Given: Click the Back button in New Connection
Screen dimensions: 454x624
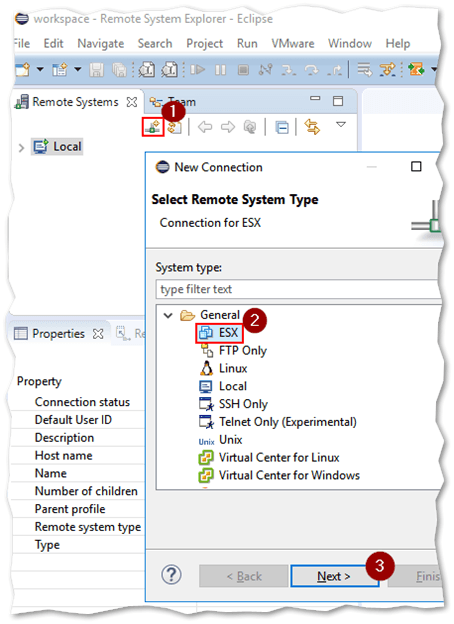Looking at the screenshot, I should tap(244, 576).
